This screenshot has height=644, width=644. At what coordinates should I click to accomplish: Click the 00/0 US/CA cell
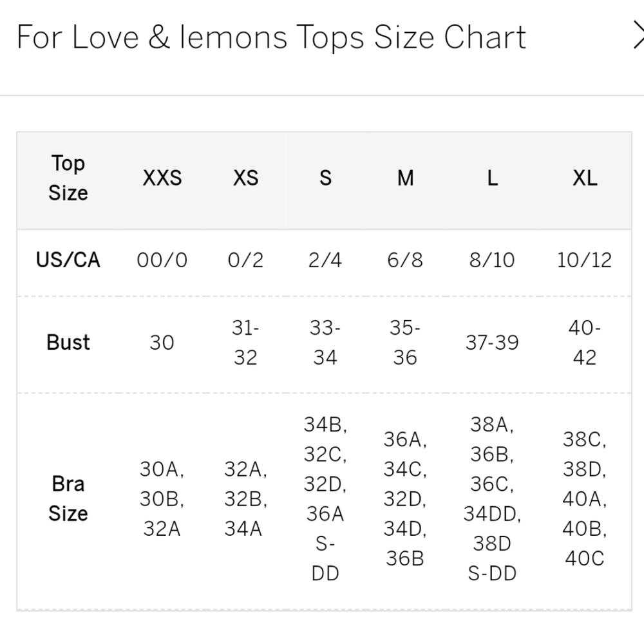pyautogui.click(x=162, y=260)
